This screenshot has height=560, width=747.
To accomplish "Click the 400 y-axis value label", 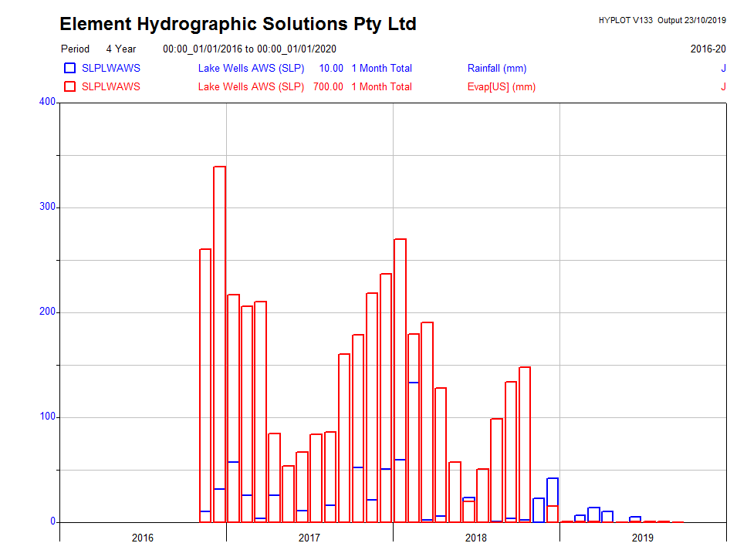I will (x=48, y=102).
